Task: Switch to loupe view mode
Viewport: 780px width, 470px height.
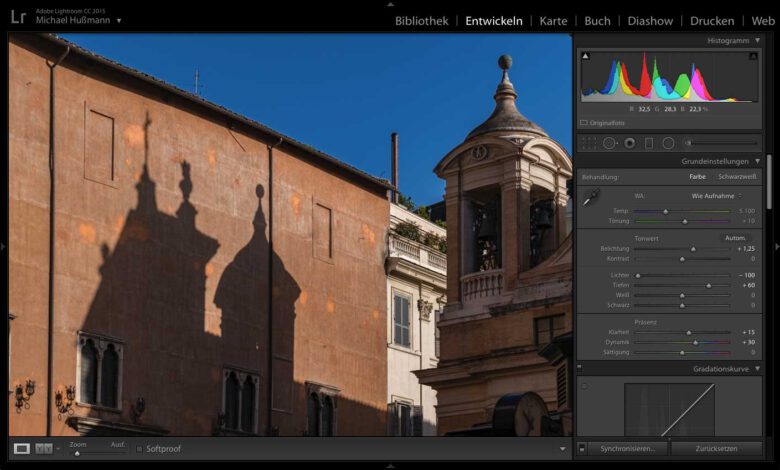Action: click(21, 449)
